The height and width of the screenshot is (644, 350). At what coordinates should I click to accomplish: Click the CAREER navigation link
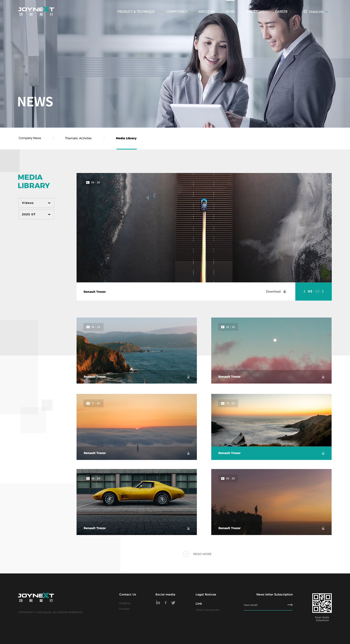tap(281, 12)
